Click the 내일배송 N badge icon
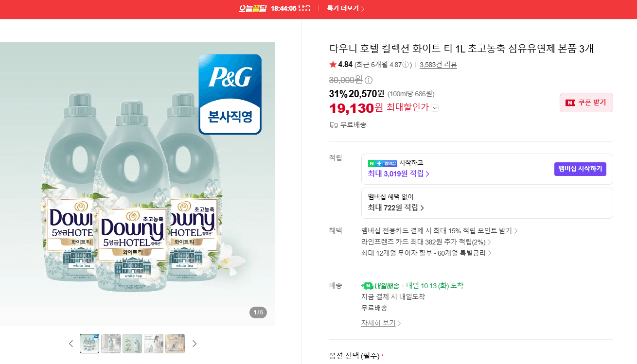Viewport: 637px width, 364px height. click(x=368, y=286)
